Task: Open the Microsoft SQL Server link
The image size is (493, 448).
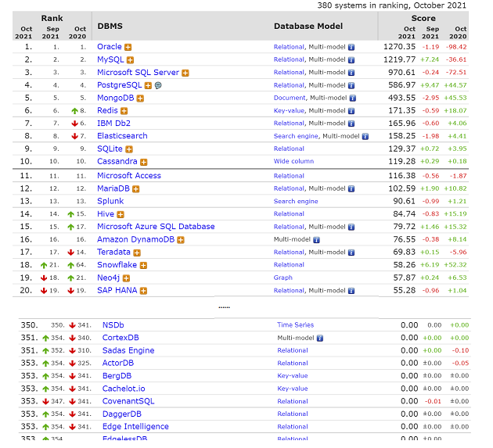Action: pos(138,72)
